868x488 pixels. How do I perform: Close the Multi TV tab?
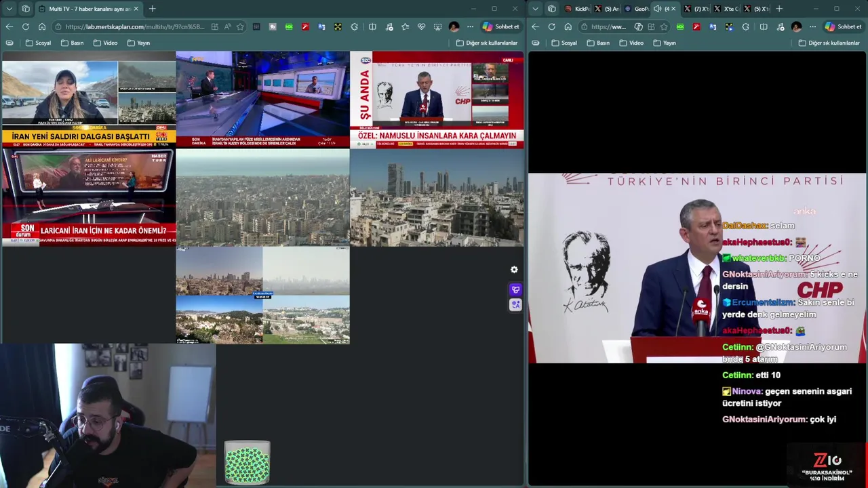coord(136,9)
